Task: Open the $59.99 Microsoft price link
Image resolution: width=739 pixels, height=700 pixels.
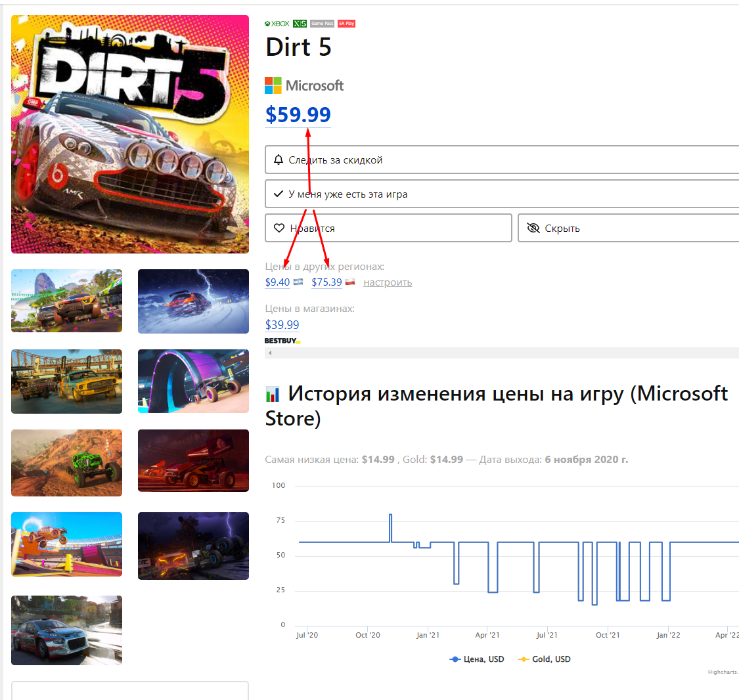Action: click(x=298, y=114)
